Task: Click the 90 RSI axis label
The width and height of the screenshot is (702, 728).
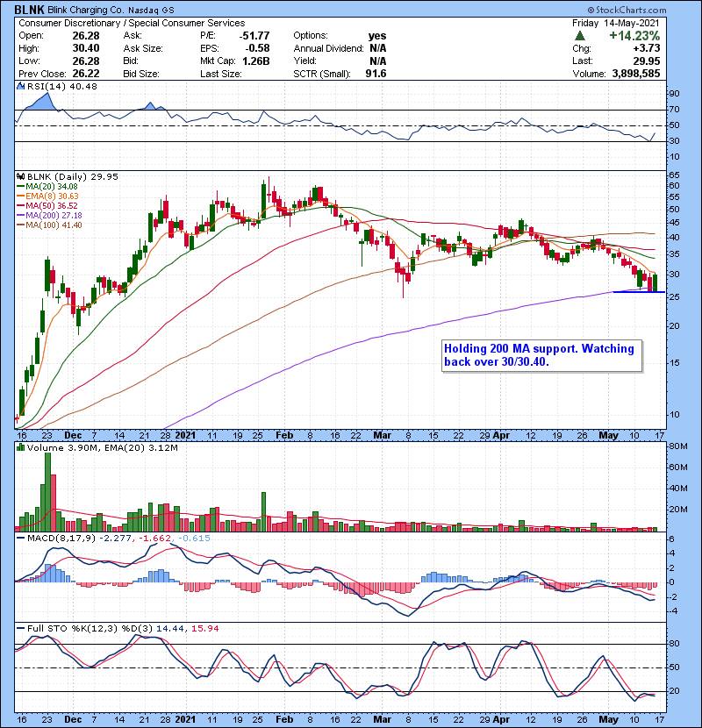Action: pyautogui.click(x=674, y=93)
